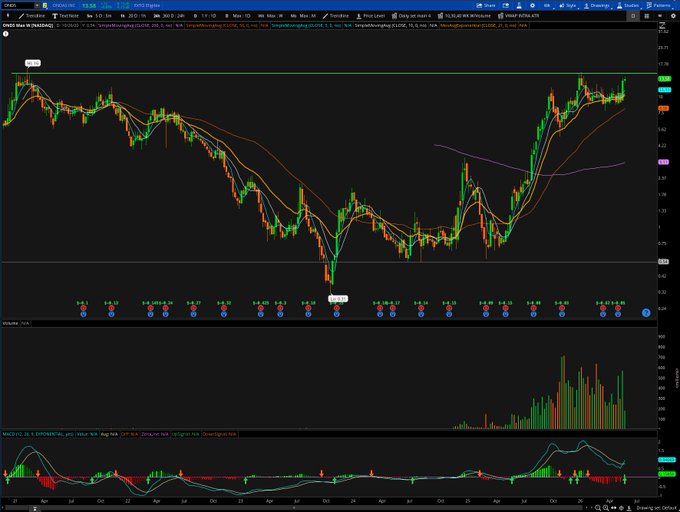Image resolution: width=680 pixels, height=512 pixels.
Task: Click the Volume subgraph label
Action: pyautogui.click(x=10, y=323)
